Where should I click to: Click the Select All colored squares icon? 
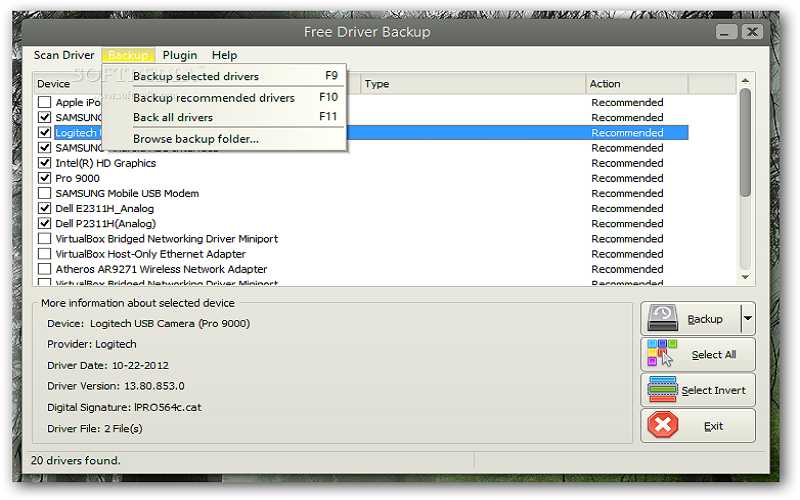pos(662,354)
